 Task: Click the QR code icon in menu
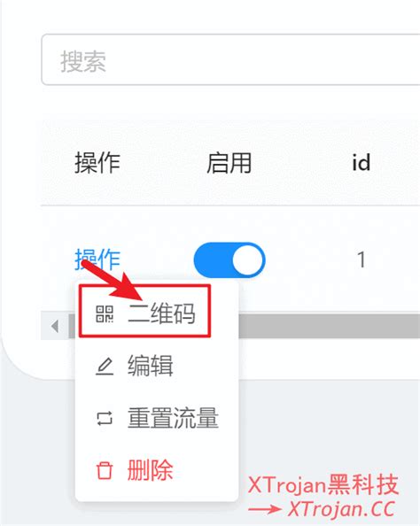(x=105, y=314)
